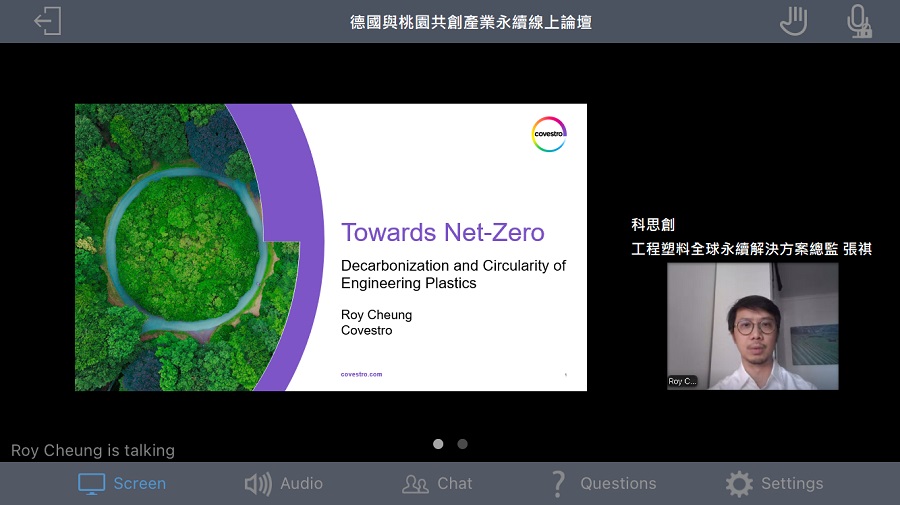Image resolution: width=900 pixels, height=505 pixels.
Task: Tap the shared Towards Net-Zero slide
Action: (331, 247)
